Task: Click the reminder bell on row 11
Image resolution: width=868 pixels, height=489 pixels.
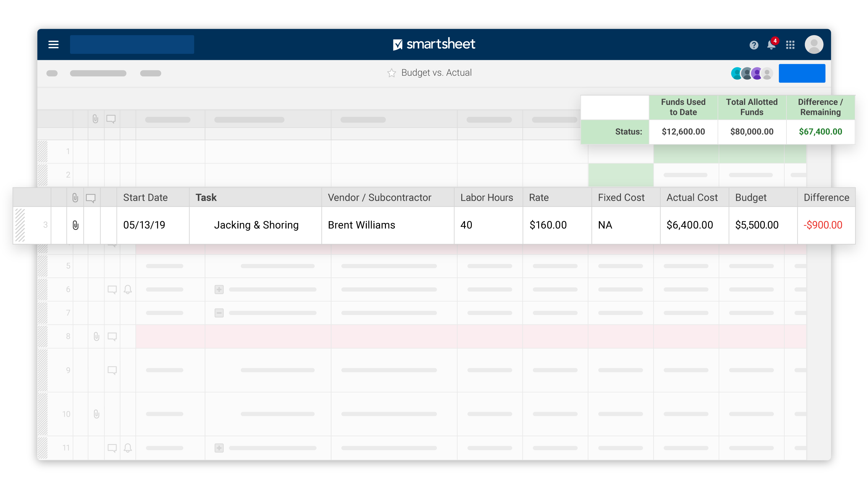Action: tap(128, 448)
